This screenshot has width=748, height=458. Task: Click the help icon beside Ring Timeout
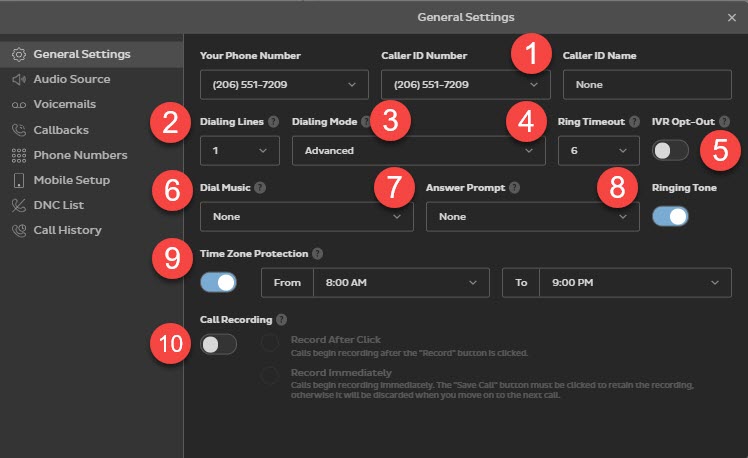coord(633,122)
